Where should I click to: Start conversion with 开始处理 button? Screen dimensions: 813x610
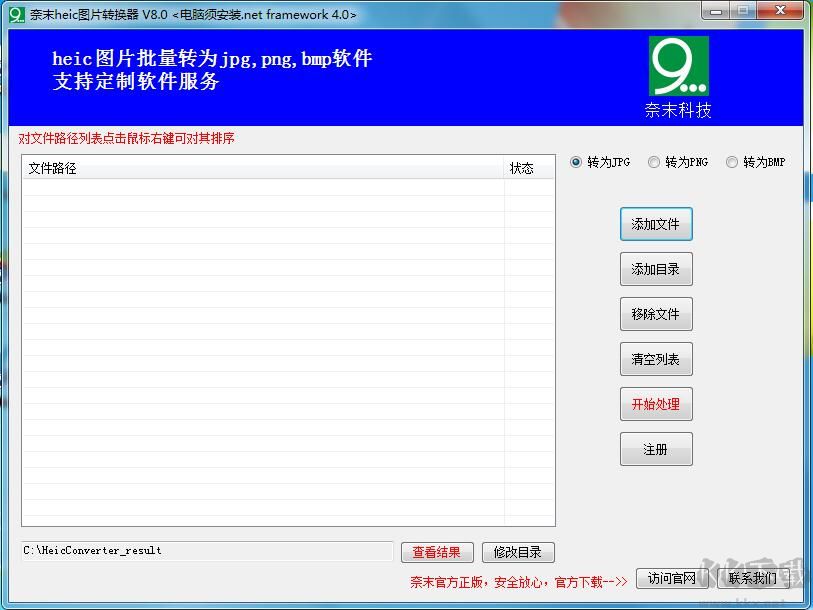(x=656, y=404)
